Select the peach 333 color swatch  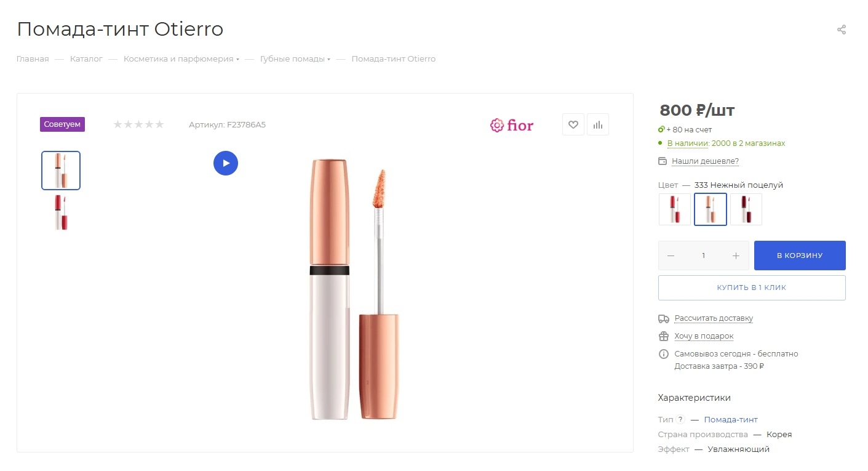pos(711,209)
